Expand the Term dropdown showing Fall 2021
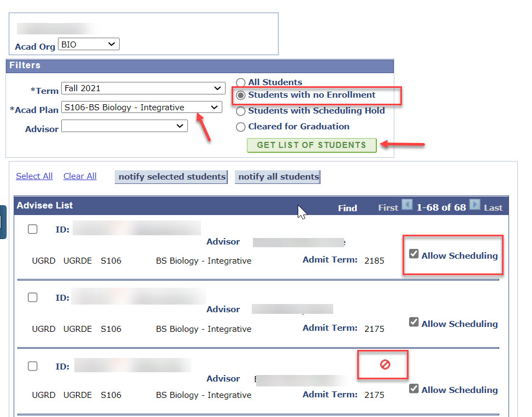Screen dimensions: 532x417 pos(143,88)
